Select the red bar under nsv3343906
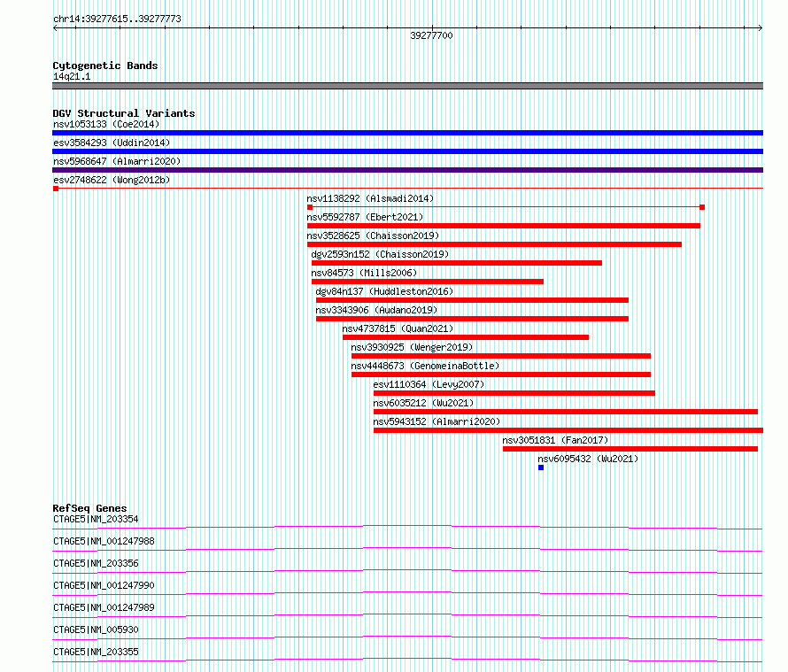 [x=473, y=319]
